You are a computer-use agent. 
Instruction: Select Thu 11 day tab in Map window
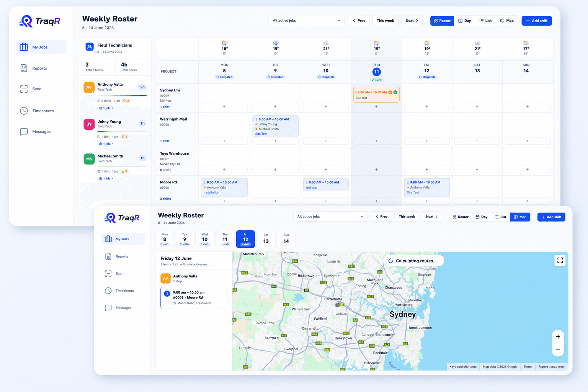(x=225, y=239)
